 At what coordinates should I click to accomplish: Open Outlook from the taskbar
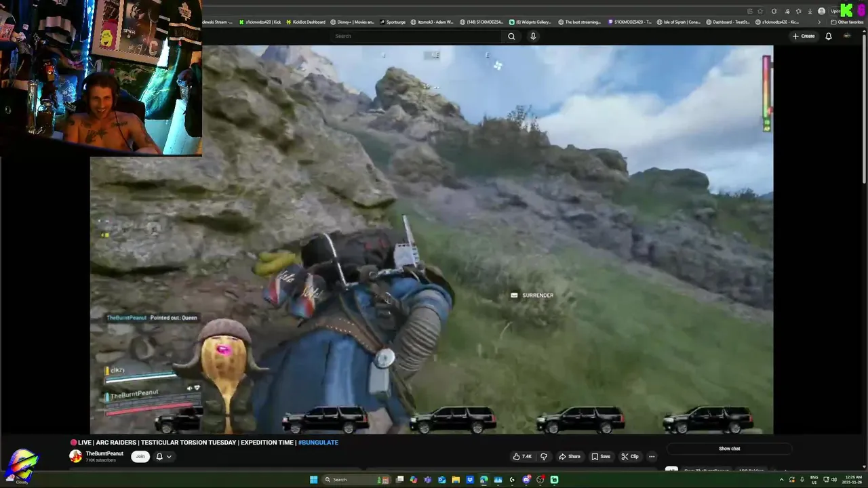pyautogui.click(x=441, y=480)
